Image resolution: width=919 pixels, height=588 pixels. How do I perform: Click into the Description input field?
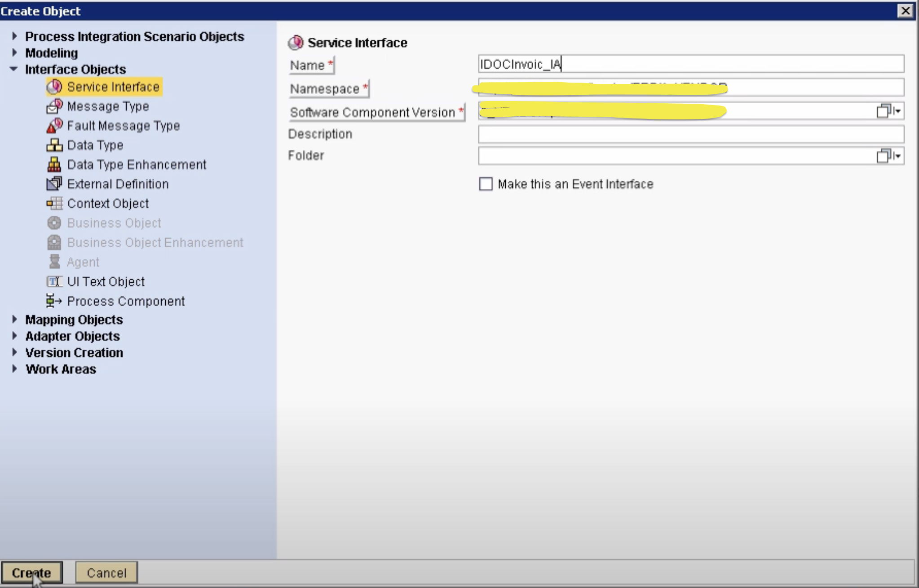point(690,134)
